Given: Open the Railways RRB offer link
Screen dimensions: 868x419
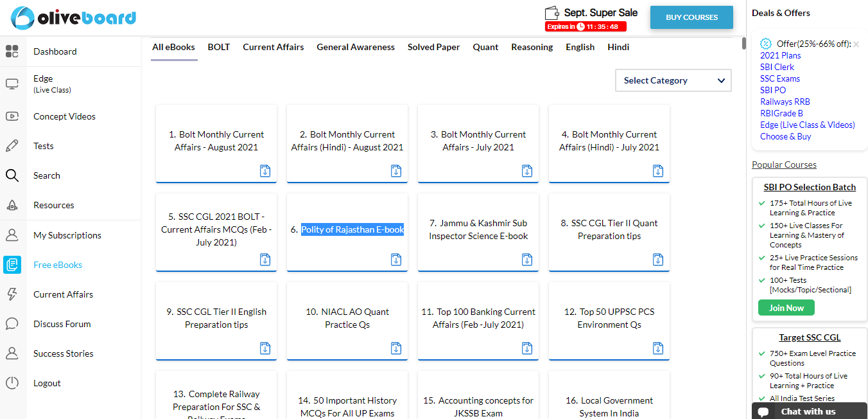Looking at the screenshot, I should click(x=785, y=102).
